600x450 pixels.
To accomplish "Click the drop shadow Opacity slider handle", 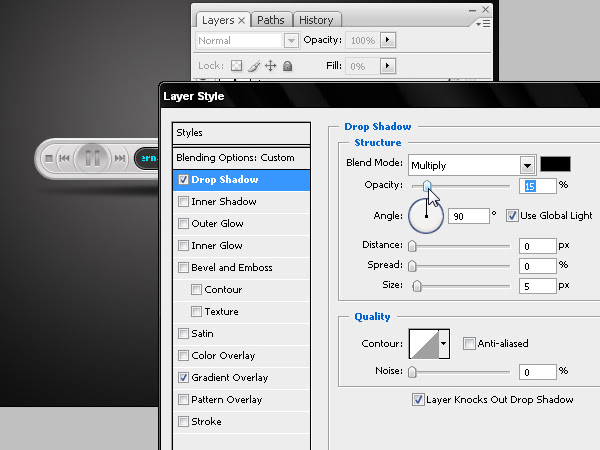I will 427,186.
